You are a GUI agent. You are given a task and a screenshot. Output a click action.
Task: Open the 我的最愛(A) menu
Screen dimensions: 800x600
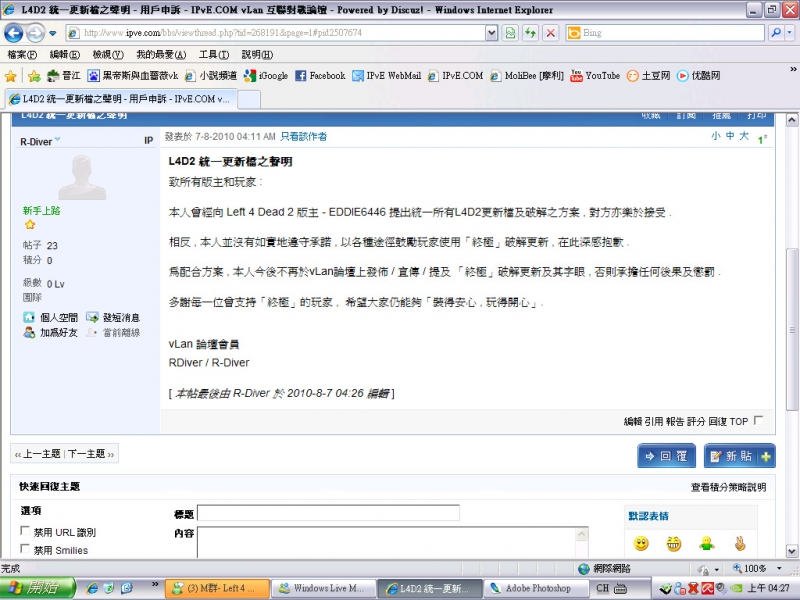(x=161, y=55)
